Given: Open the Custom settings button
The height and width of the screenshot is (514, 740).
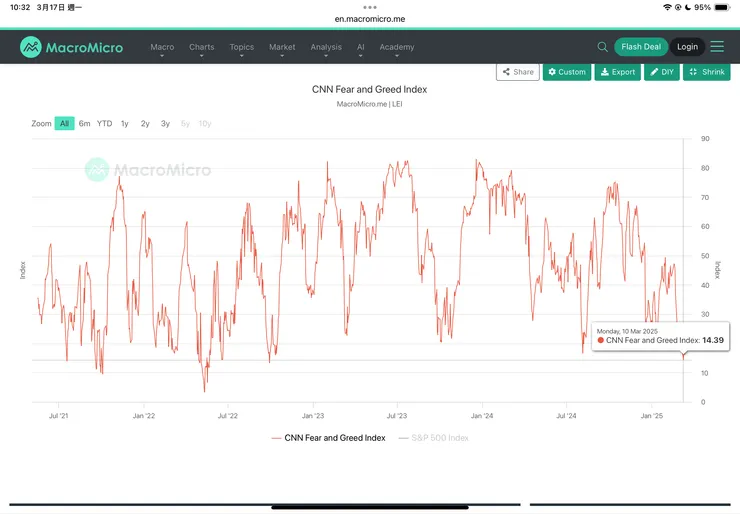Looking at the screenshot, I should (x=567, y=72).
